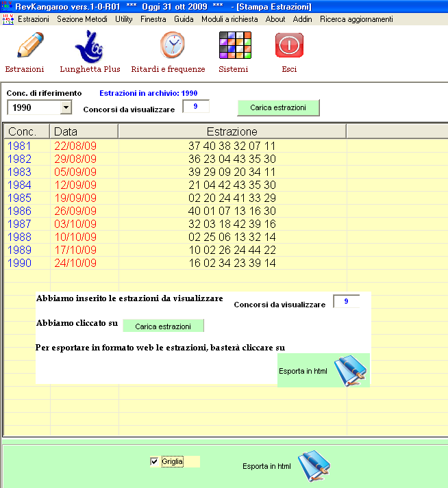Screen dimensions: 448x488
Task: Open the Sistemi colored grid icon
Action: tap(234, 47)
